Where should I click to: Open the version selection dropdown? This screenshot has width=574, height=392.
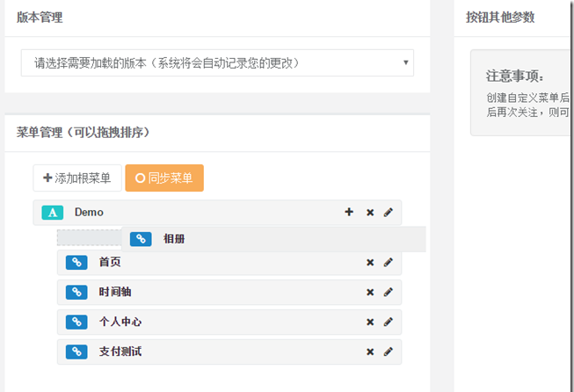coord(217,63)
